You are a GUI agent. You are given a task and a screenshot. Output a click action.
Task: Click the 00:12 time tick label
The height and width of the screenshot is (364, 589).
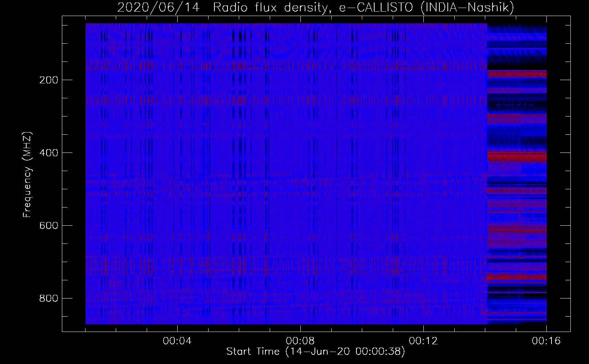coord(423,341)
